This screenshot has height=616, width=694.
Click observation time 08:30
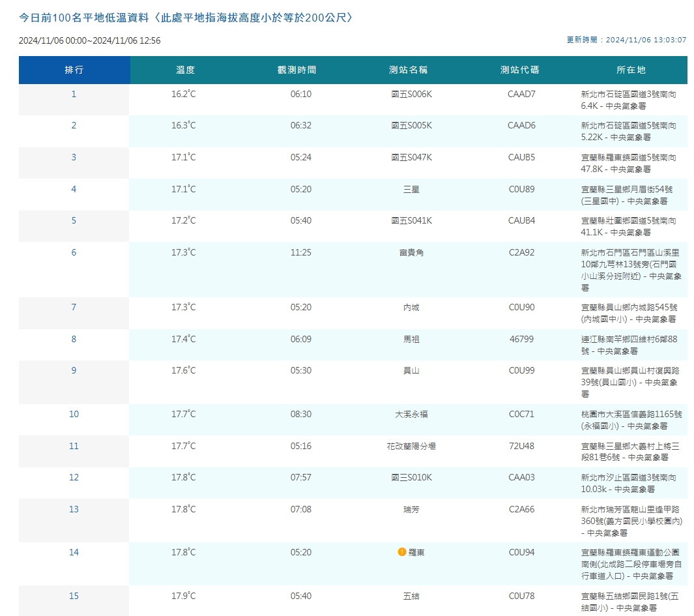pyautogui.click(x=301, y=415)
